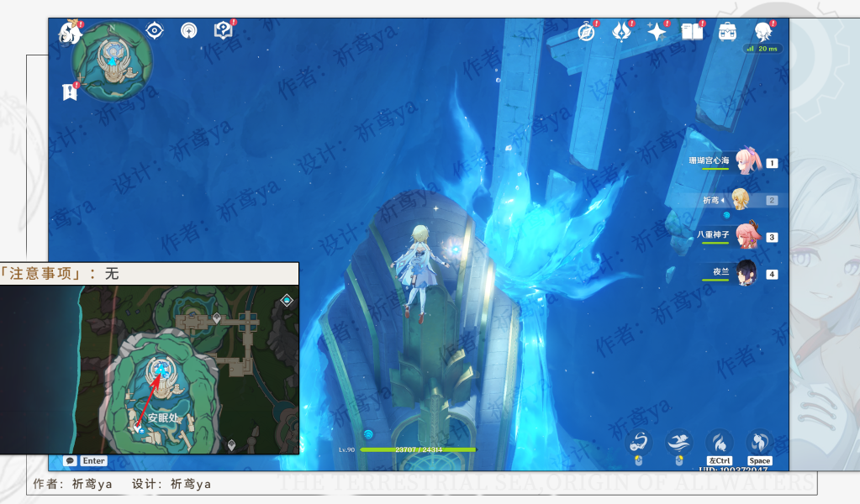Open the backpack inventory icon
860x504 pixels.
coord(728,32)
